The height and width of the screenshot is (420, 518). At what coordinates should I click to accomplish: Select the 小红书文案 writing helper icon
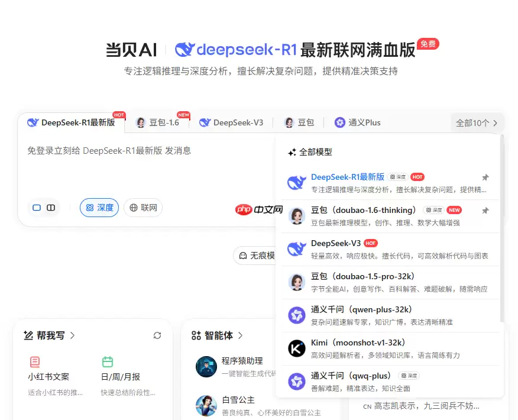click(x=35, y=361)
